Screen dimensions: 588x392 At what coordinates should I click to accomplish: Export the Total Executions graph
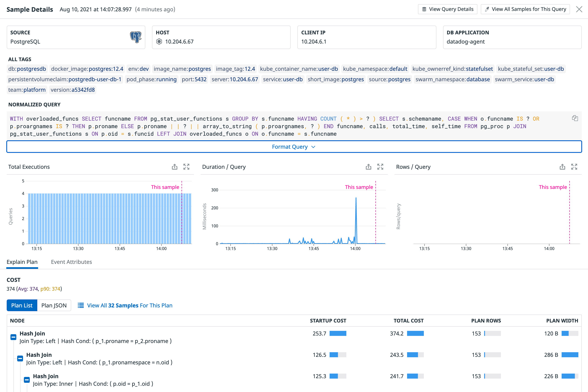coord(174,167)
